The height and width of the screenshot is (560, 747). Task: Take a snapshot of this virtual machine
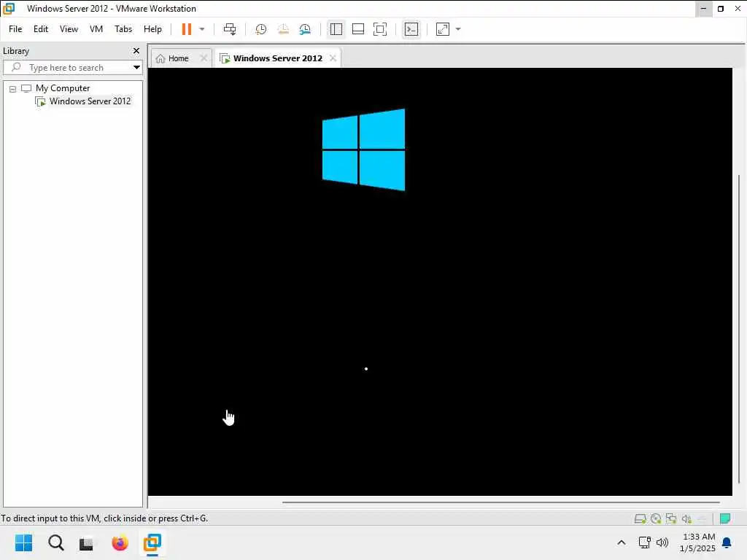click(x=260, y=29)
